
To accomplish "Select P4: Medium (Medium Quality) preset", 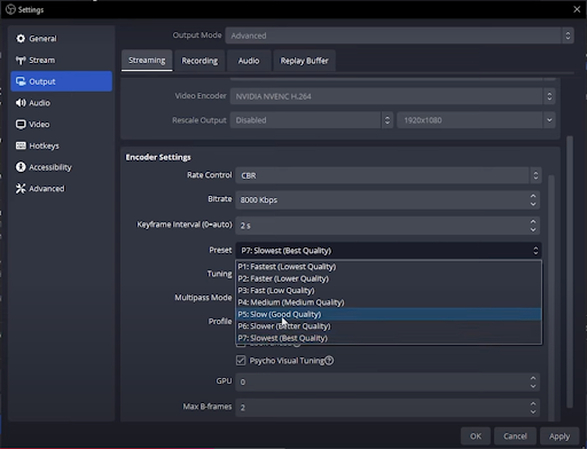I will click(389, 302).
